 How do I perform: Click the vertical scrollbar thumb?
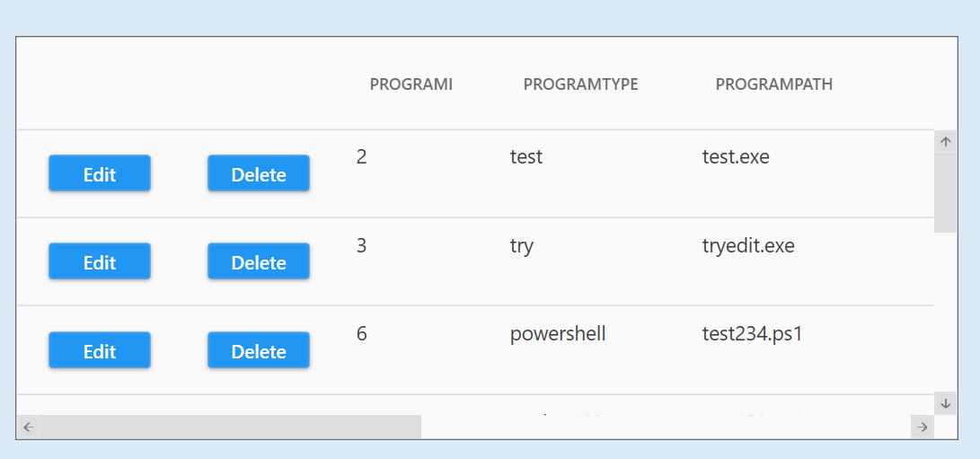[x=945, y=191]
